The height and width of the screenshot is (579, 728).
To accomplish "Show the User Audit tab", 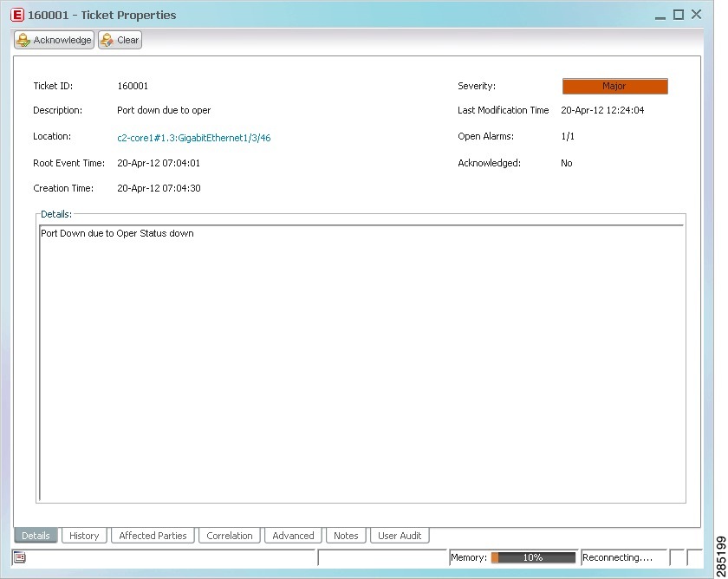I will tap(400, 536).
